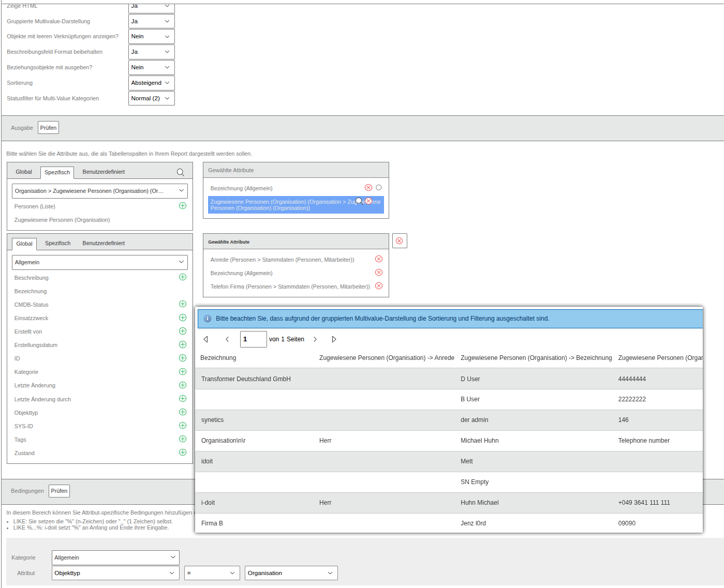Image resolution: width=724 pixels, height=588 pixels.
Task: Open Attribut condition dropdown showing Objekttyp
Action: point(115,573)
